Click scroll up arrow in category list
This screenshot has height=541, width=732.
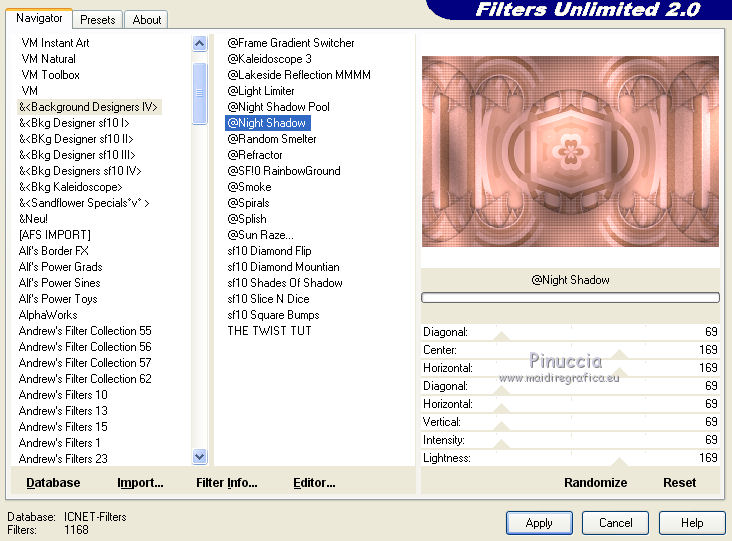[199, 44]
